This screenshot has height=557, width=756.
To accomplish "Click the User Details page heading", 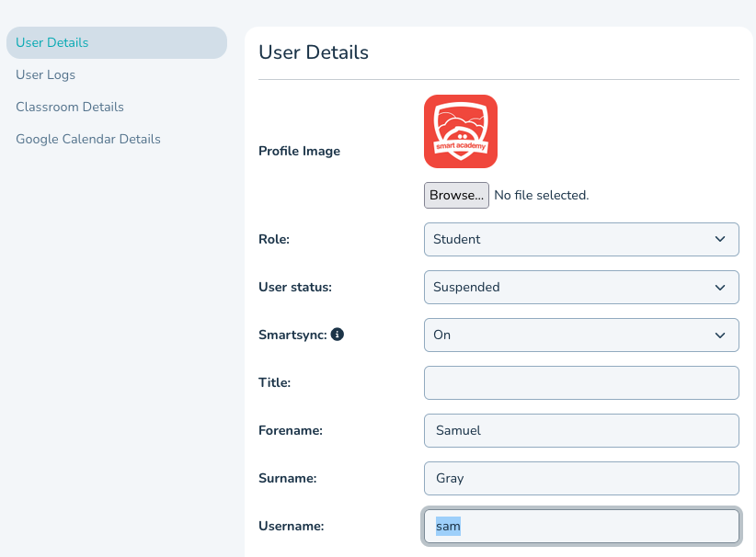I will click(x=314, y=52).
